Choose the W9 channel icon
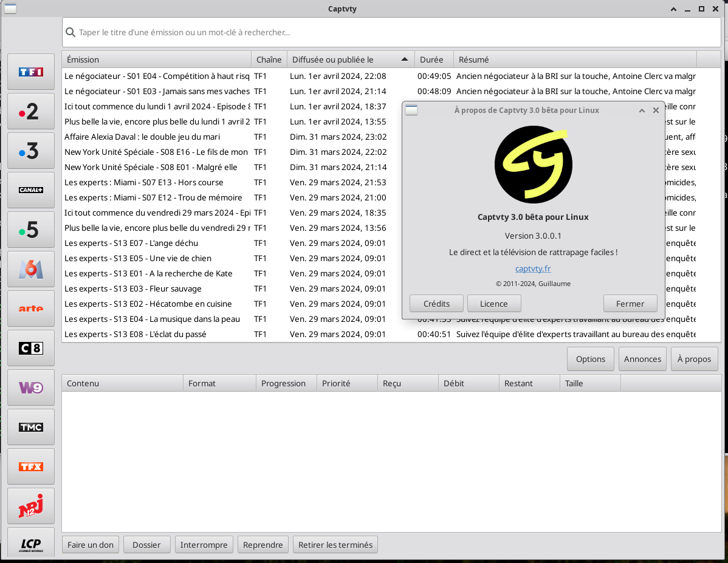The image size is (728, 563). pyautogui.click(x=31, y=387)
